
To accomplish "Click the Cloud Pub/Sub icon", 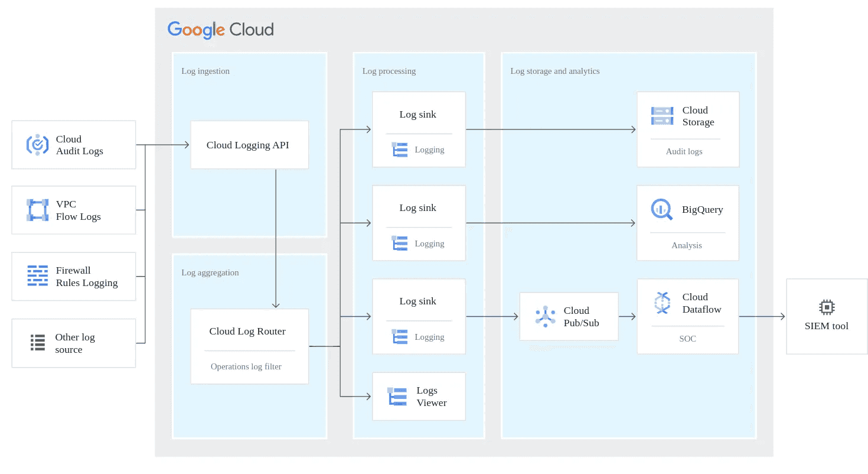I will [x=546, y=316].
